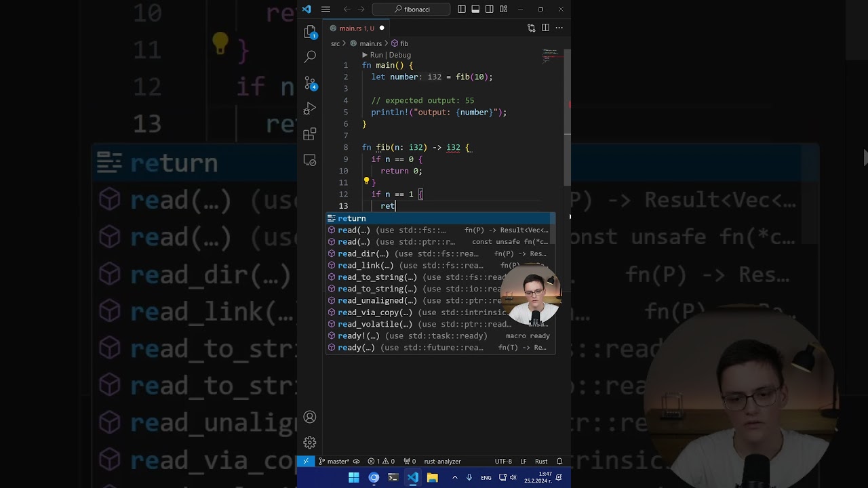Toggle the bottom panel layout
This screenshot has width=868, height=488.
[475, 9]
